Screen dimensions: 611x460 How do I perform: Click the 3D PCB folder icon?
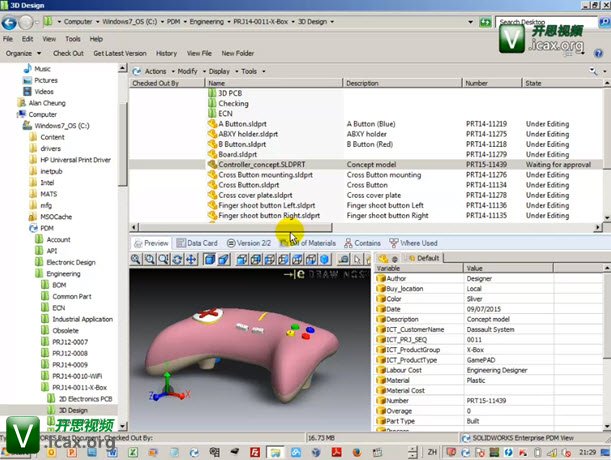(x=212, y=93)
